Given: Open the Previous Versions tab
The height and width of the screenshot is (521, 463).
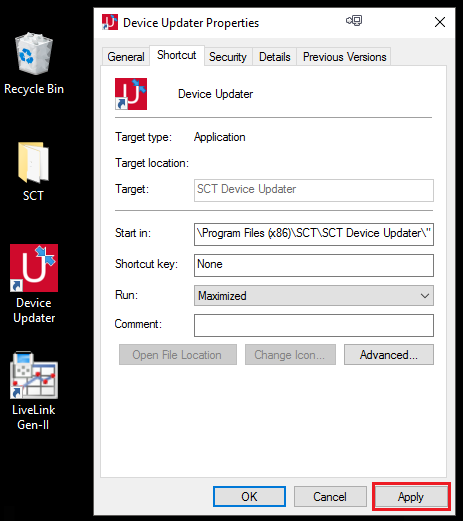Looking at the screenshot, I should pos(344,57).
